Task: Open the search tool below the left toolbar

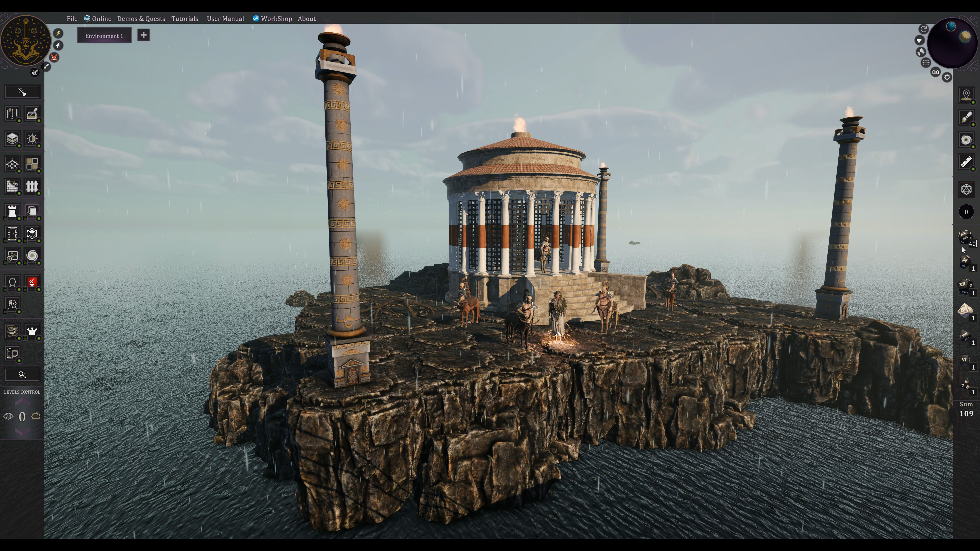Action: [x=22, y=375]
